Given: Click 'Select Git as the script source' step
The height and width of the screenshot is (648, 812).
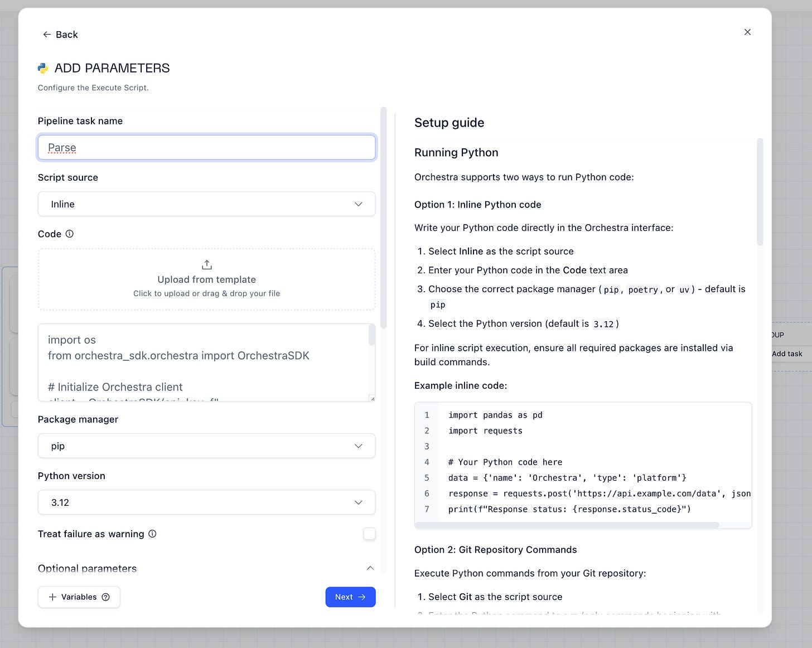Looking at the screenshot, I should (x=495, y=597).
